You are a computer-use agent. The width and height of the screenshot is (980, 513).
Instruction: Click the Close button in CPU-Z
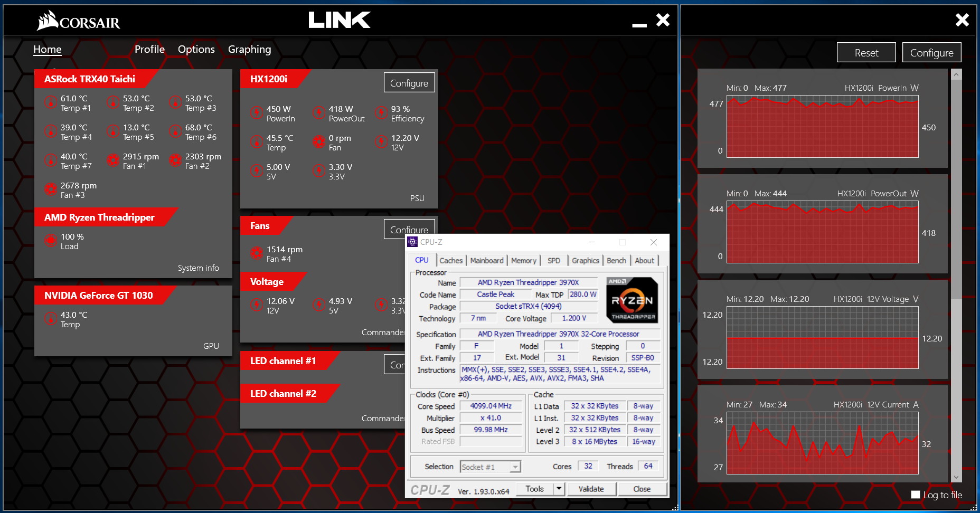coord(642,489)
